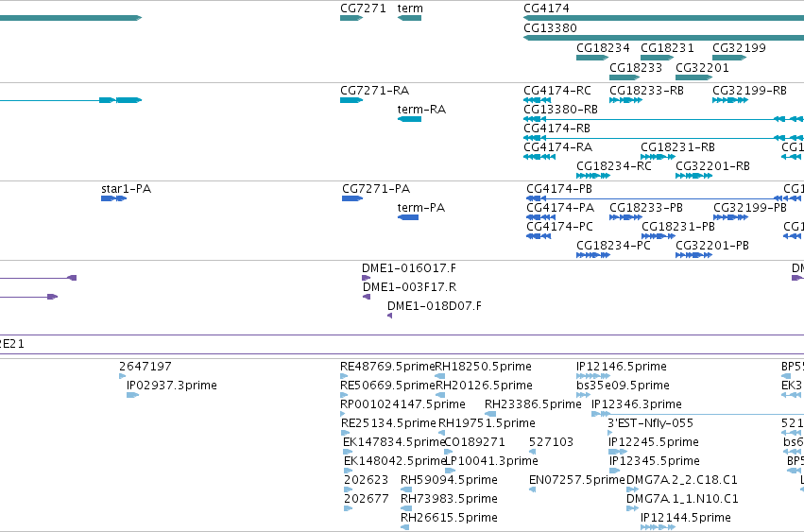Select protein star1-PA
The width and height of the screenshot is (804, 532).
pyautogui.click(x=113, y=198)
